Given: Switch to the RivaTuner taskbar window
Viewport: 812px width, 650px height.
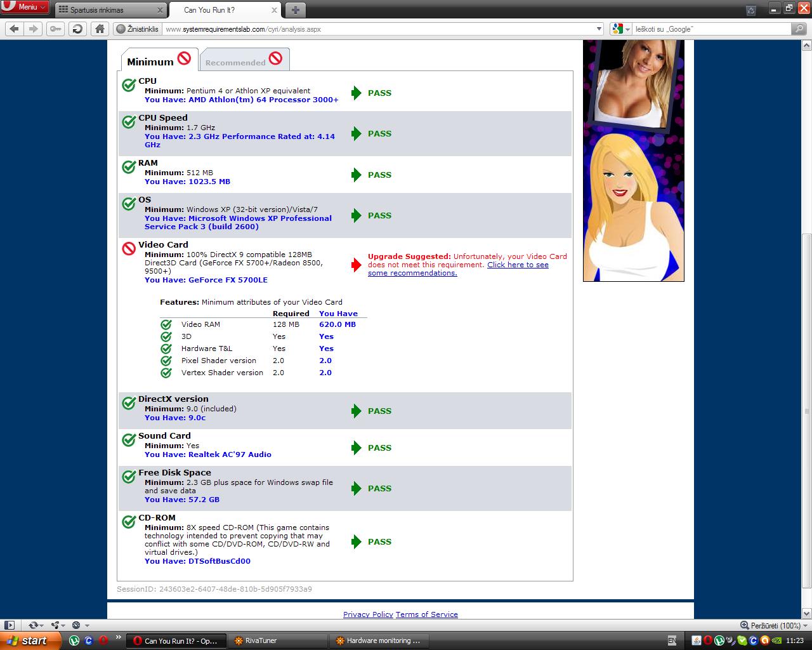Looking at the screenshot, I should coord(276,641).
